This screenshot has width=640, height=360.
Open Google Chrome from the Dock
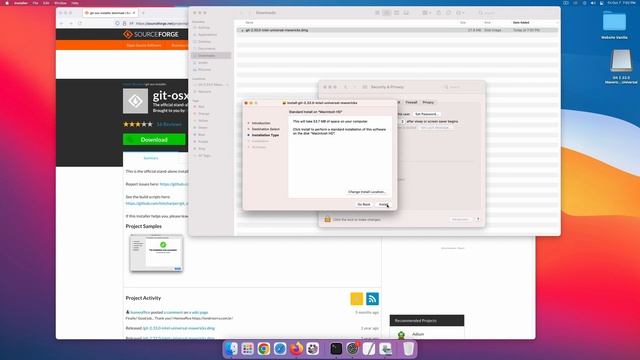pos(264,349)
